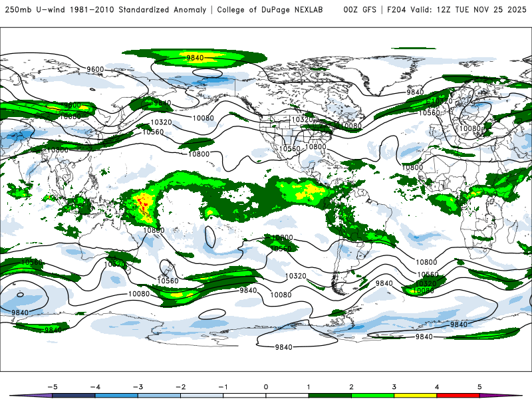
Task: Click the '4' colorbar tick label
Action: (437, 387)
